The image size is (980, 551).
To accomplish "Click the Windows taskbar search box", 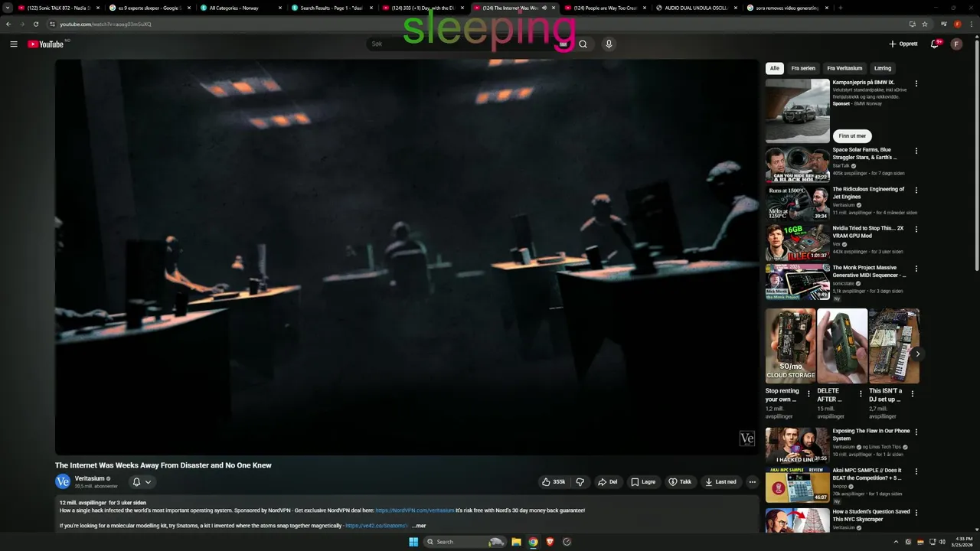I will 464,542.
